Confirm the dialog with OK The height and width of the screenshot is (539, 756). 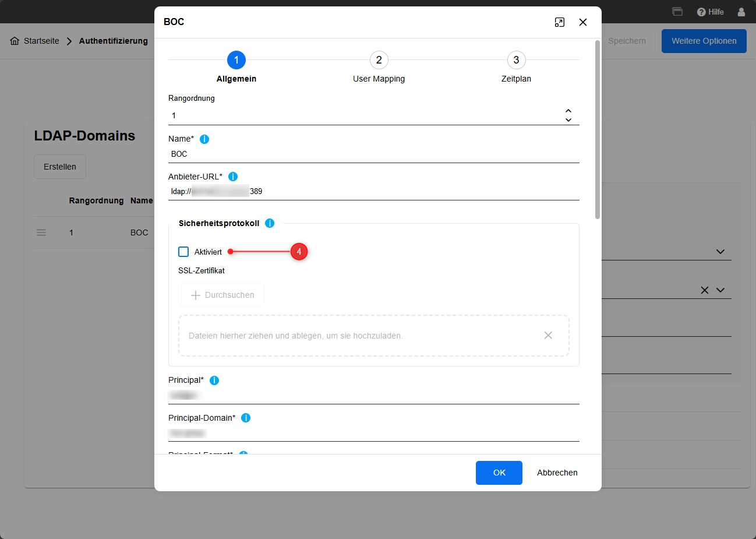499,473
